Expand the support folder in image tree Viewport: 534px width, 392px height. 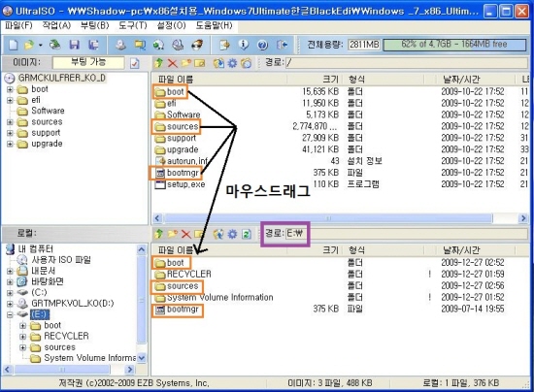click(10, 133)
